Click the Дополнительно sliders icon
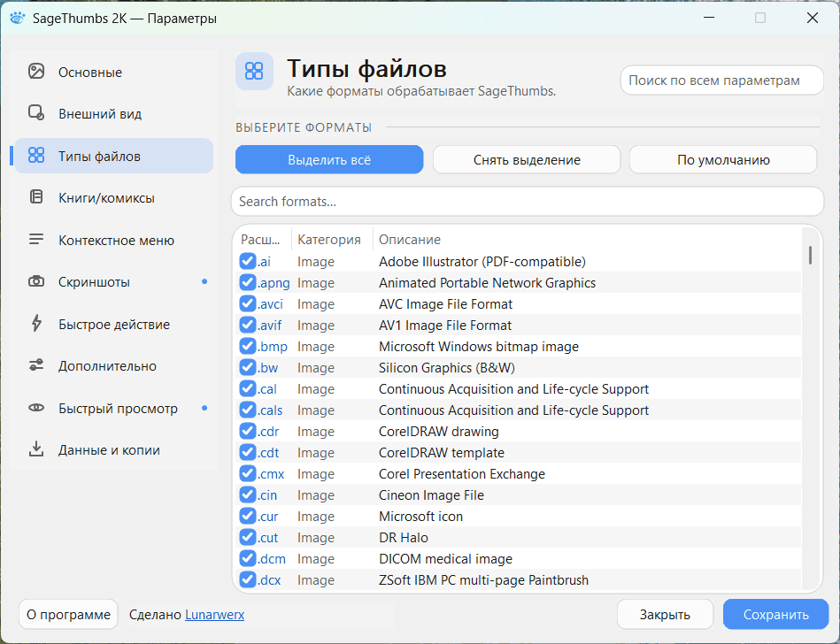 tap(36, 365)
